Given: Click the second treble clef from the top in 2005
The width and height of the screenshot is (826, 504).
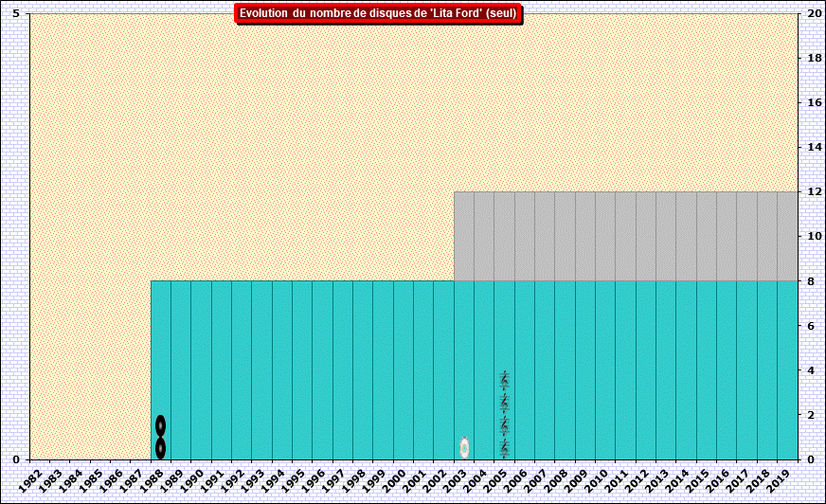Looking at the screenshot, I should [504, 403].
